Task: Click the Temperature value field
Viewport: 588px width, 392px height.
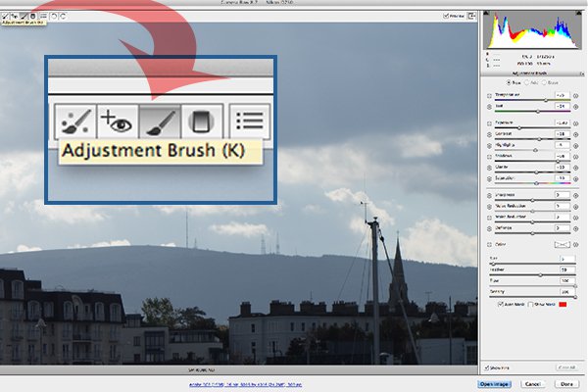Action: (x=562, y=95)
